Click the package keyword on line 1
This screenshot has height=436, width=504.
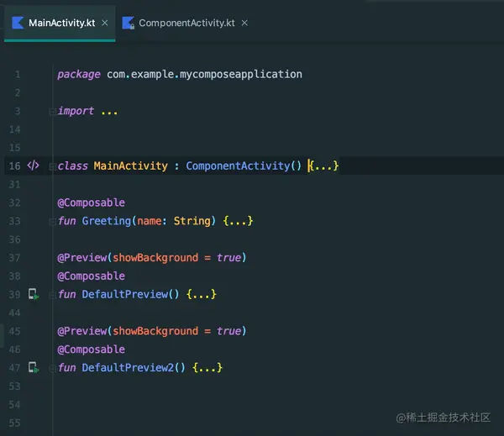click(x=79, y=75)
